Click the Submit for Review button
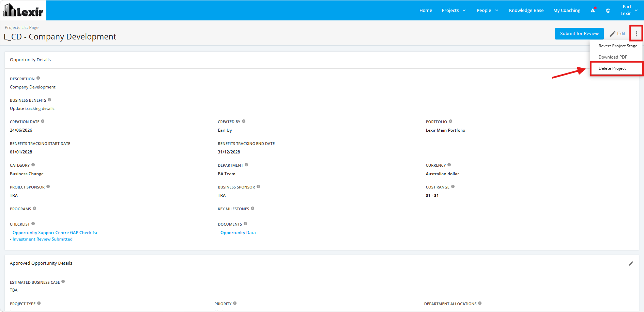The image size is (644, 312). pyautogui.click(x=579, y=34)
